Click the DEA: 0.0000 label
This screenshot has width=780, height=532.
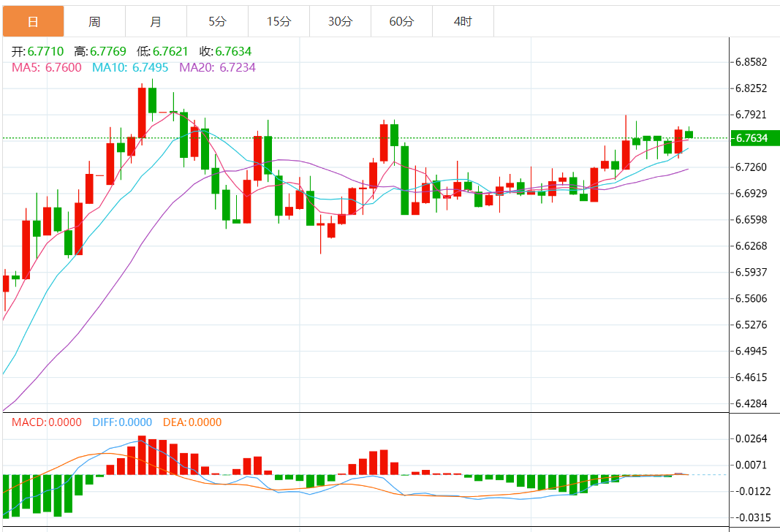coord(192,422)
